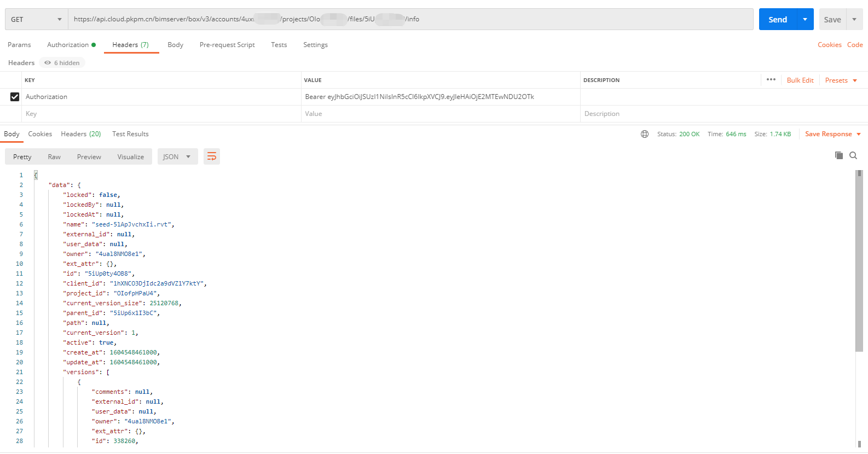The image size is (868, 454).
Task: Open search in response with magnifier icon
Action: pyautogui.click(x=853, y=156)
